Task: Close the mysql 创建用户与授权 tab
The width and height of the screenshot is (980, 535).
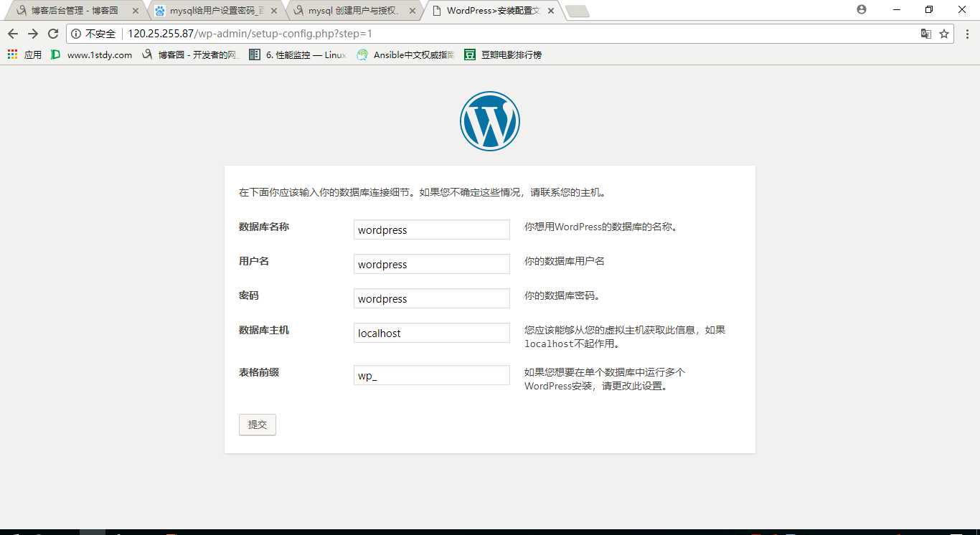Action: [x=413, y=11]
